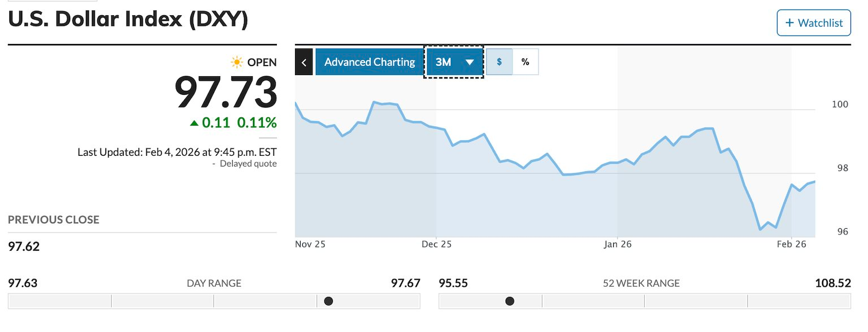Viewport: 868px width, 332px height.
Task: Click the Dec 25 label on chart axis
Action: tap(437, 244)
